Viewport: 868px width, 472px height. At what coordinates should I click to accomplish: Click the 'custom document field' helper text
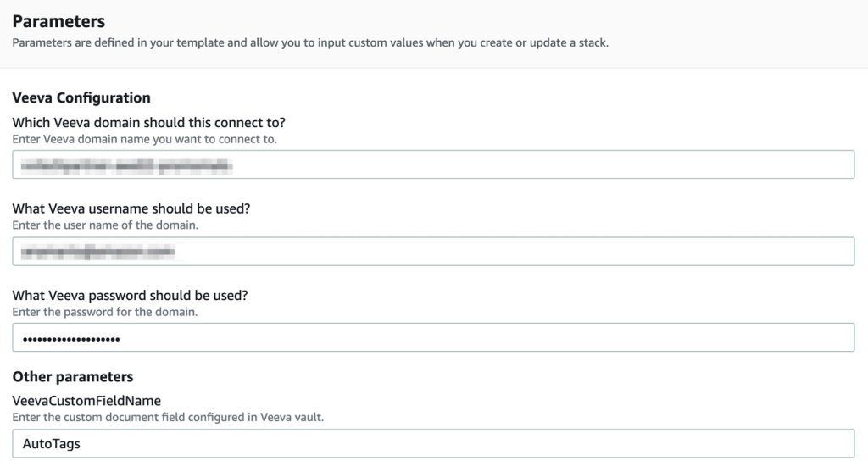point(168,417)
